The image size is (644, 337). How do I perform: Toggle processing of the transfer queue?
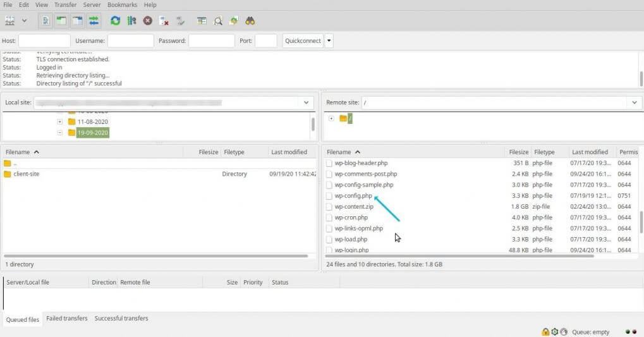pos(132,20)
